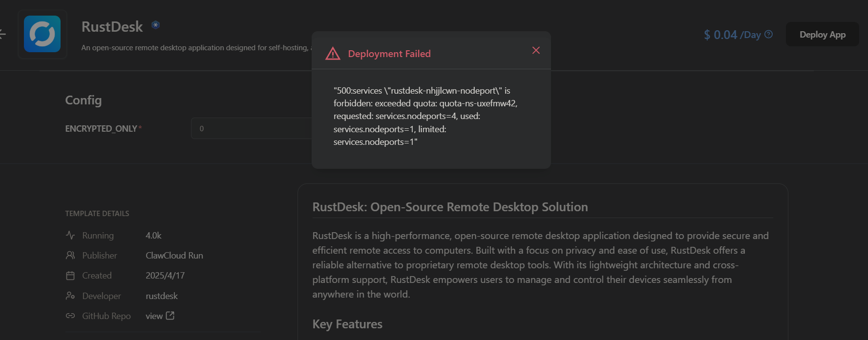Click the ClawCloud Run publisher name
Screen dimensions: 868x340
pyautogui.click(x=174, y=256)
